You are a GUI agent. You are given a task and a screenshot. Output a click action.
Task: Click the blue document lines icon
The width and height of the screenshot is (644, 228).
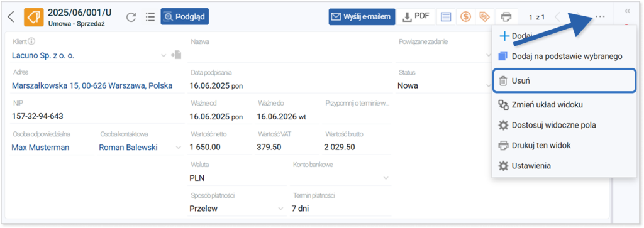coord(446,17)
